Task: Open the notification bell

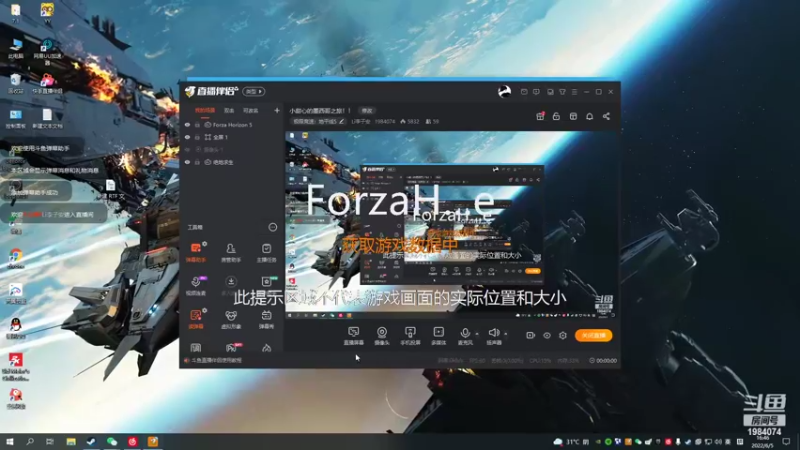Action: point(589,116)
